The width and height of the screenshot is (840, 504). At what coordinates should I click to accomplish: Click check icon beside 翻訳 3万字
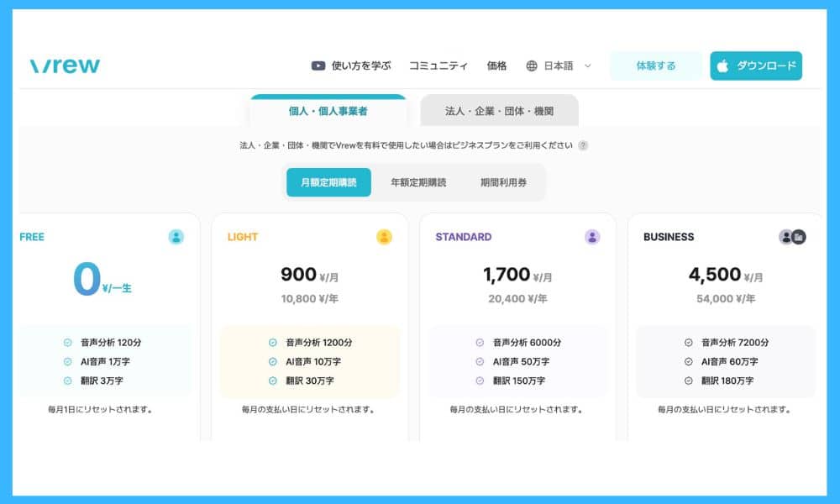pyautogui.click(x=68, y=381)
